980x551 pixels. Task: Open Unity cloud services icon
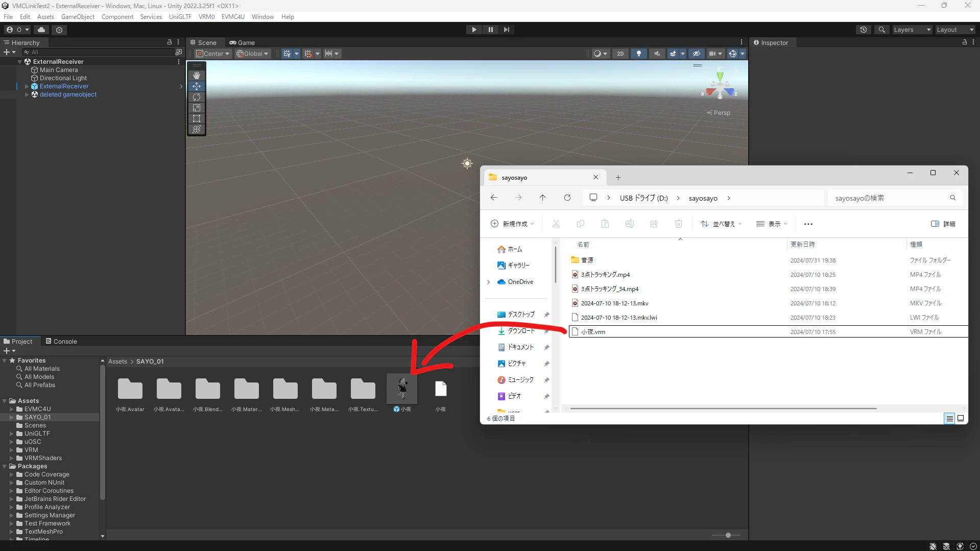coord(41,30)
